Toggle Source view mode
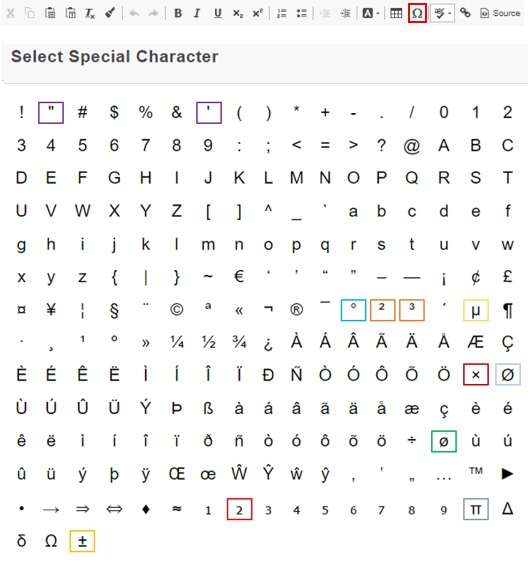This screenshot has height=563, width=530. 500,13
